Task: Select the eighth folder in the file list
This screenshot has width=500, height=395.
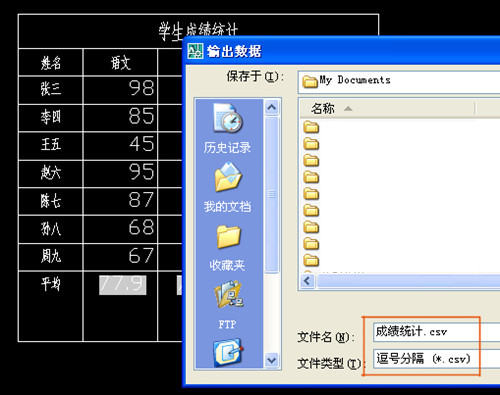Action: 311,244
